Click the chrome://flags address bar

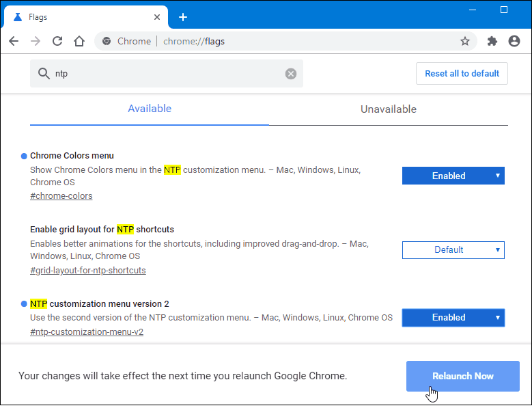point(285,41)
